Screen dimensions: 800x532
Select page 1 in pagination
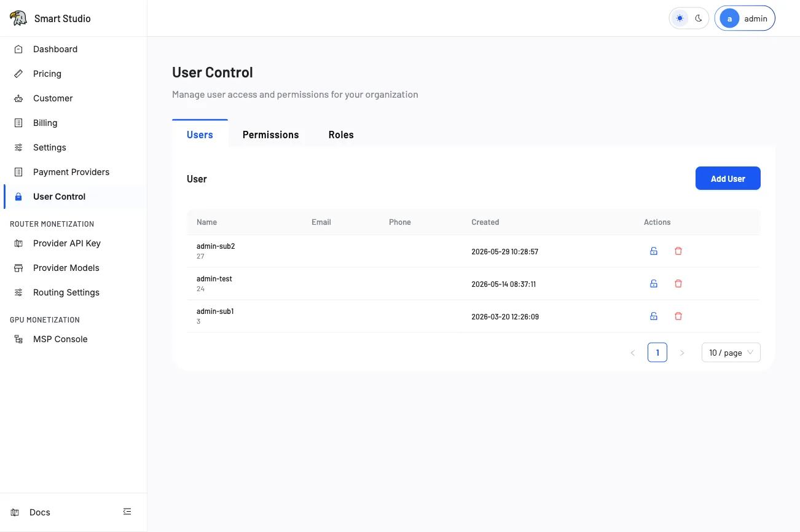pyautogui.click(x=657, y=353)
